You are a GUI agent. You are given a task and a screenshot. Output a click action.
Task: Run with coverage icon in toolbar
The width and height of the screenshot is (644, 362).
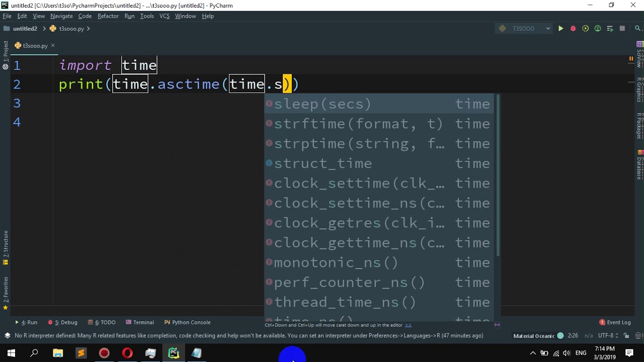585,29
